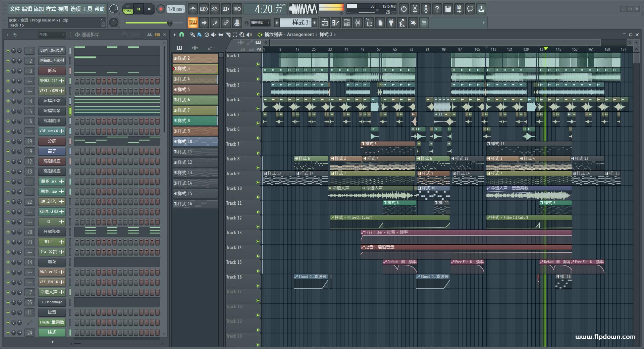Render project as audio file icon
The image size is (644, 349).
pyautogui.click(x=459, y=9)
